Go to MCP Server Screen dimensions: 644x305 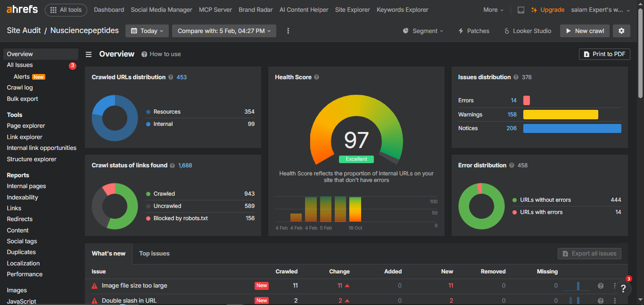(x=215, y=10)
